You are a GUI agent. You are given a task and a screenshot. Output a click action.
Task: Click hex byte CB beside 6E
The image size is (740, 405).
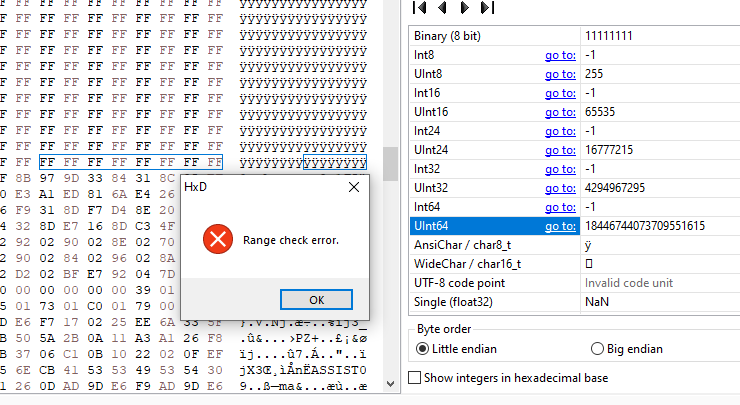[47, 370]
